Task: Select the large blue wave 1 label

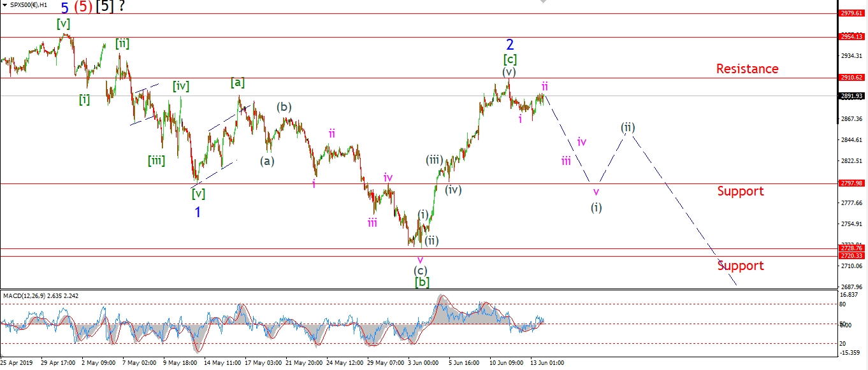Action: tap(198, 213)
